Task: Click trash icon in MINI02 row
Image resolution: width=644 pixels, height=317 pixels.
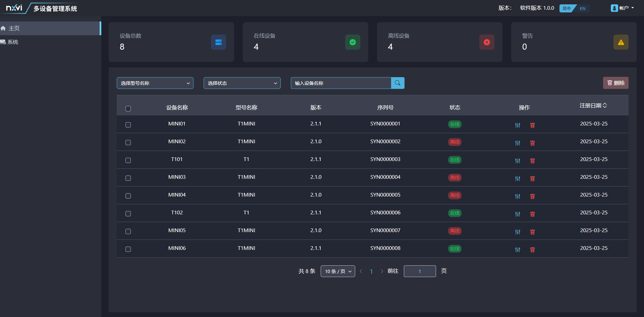Action: (x=532, y=143)
